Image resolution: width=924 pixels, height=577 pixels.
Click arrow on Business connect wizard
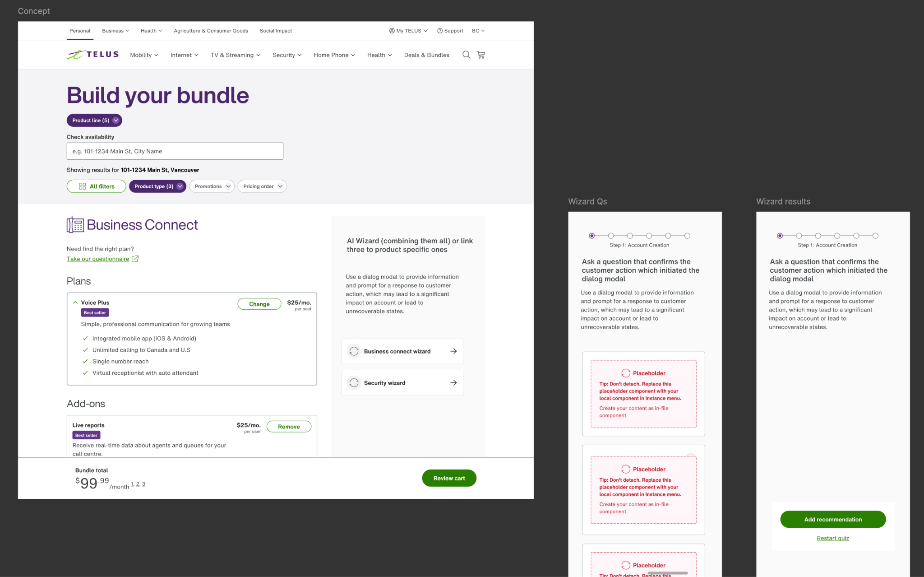coord(453,351)
